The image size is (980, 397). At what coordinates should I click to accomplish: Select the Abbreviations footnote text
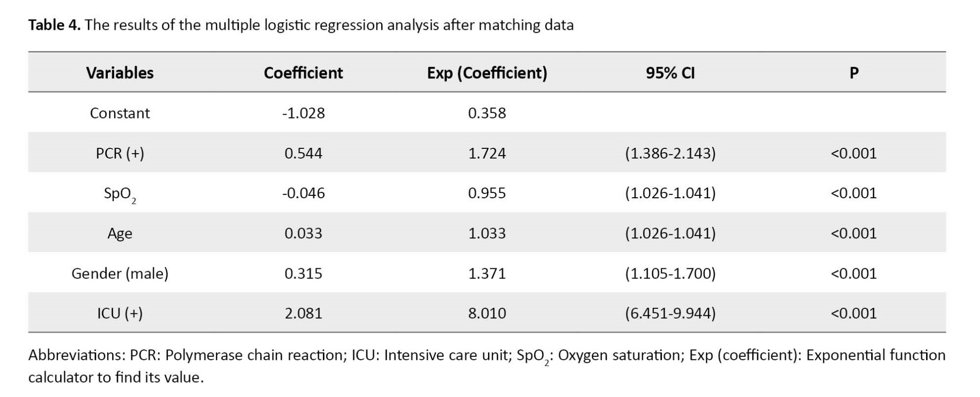point(487,366)
